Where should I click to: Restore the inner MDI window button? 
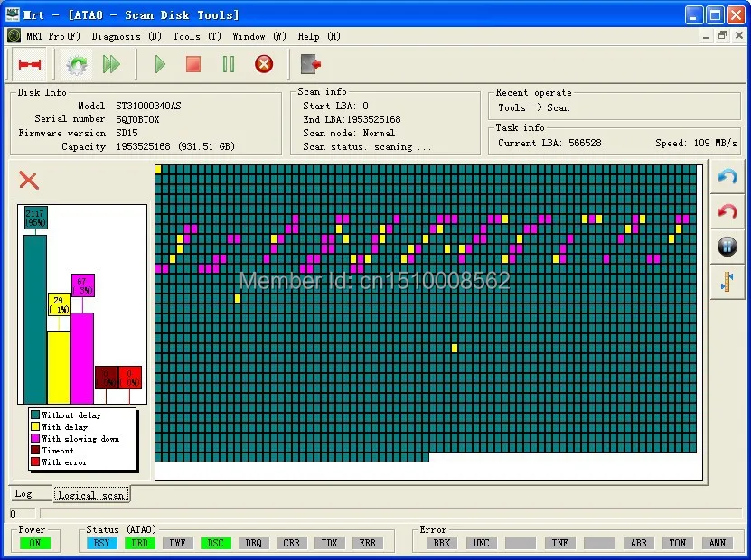pyautogui.click(x=722, y=35)
